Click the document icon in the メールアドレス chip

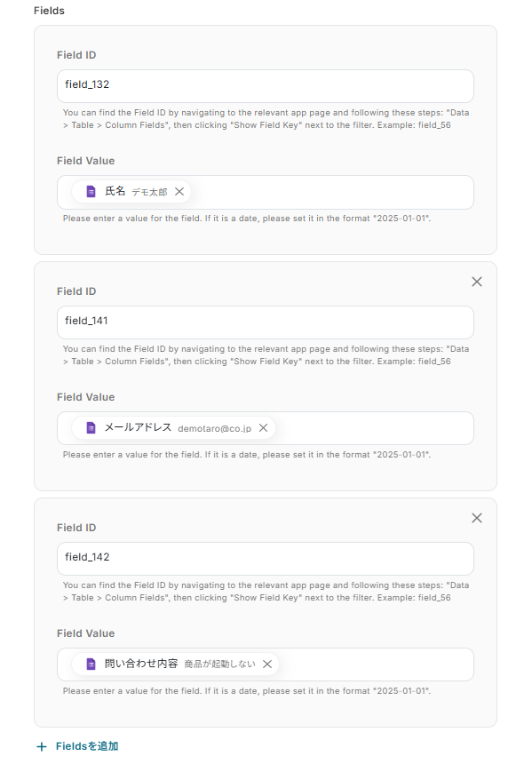(x=91, y=428)
